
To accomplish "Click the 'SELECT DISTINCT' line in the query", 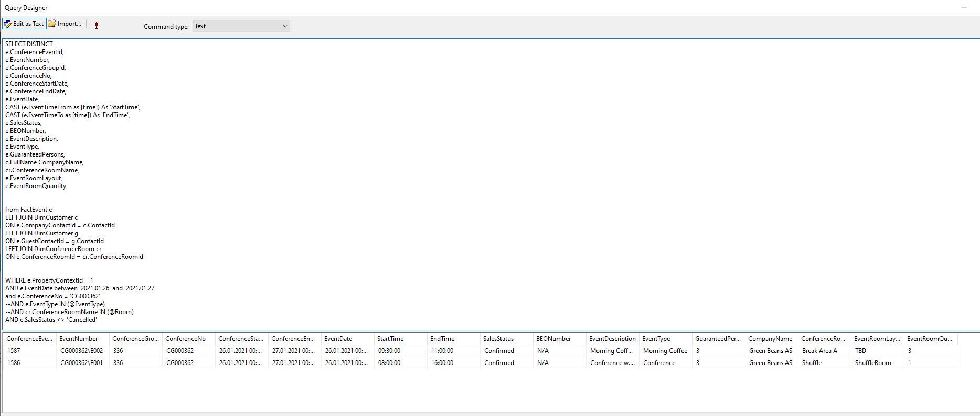I will 29,44.
